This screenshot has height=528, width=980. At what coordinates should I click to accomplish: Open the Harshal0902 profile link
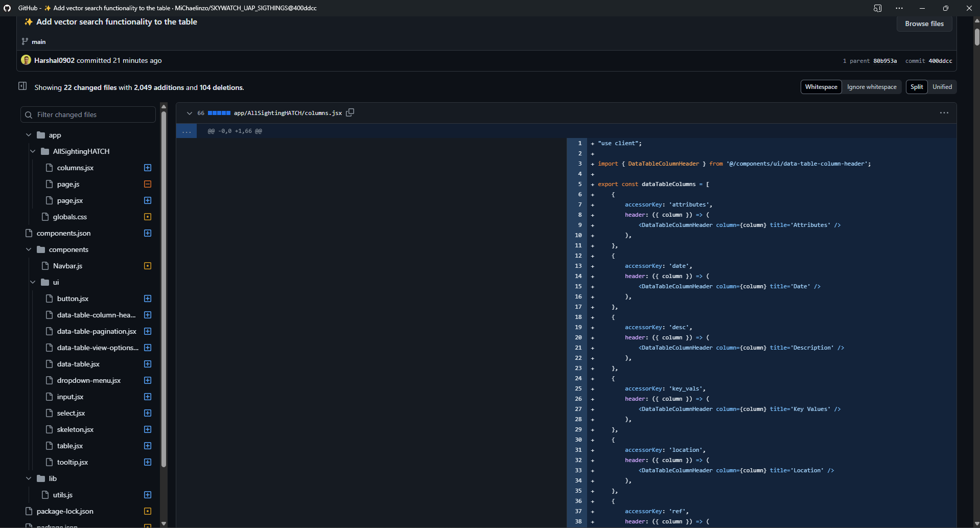[x=54, y=60]
